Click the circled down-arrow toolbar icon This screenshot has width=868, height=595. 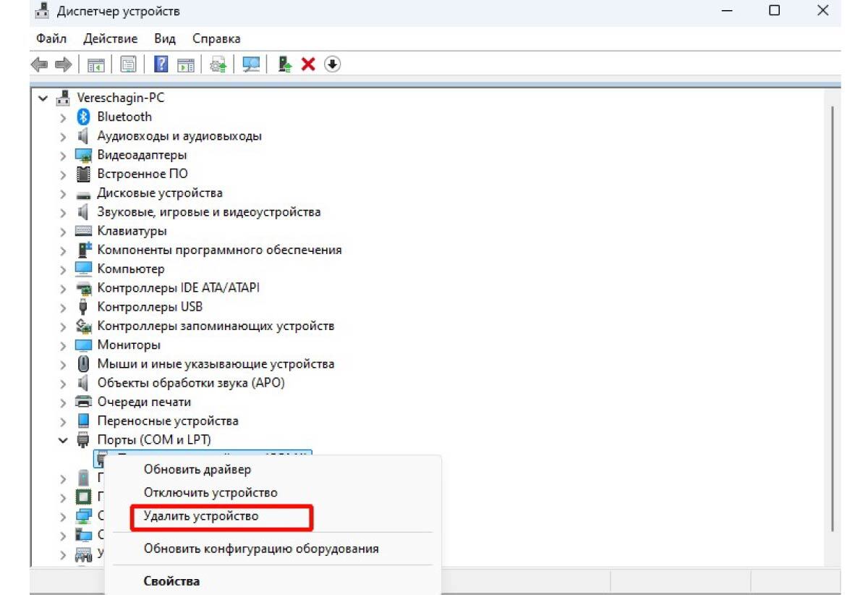pos(332,65)
